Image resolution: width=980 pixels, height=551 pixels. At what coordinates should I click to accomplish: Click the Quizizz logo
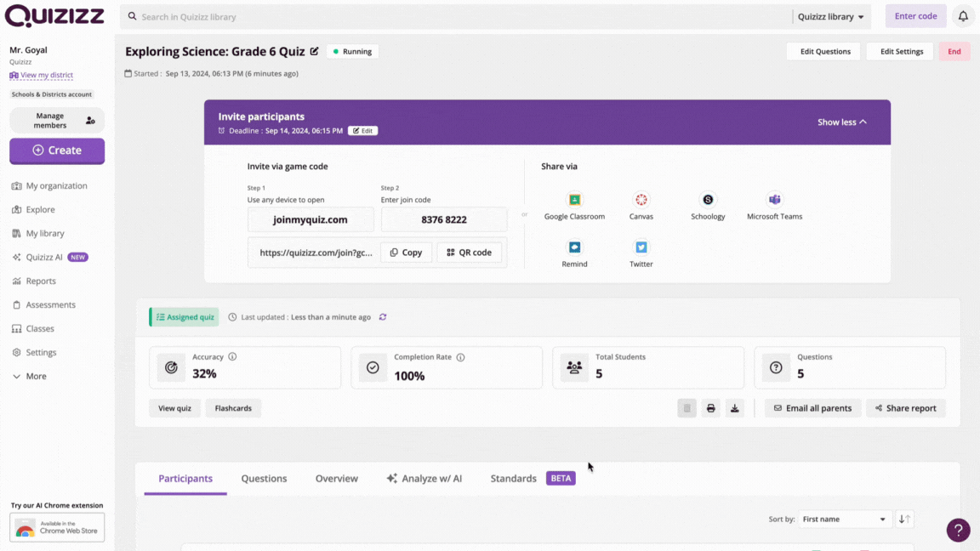tap(54, 16)
